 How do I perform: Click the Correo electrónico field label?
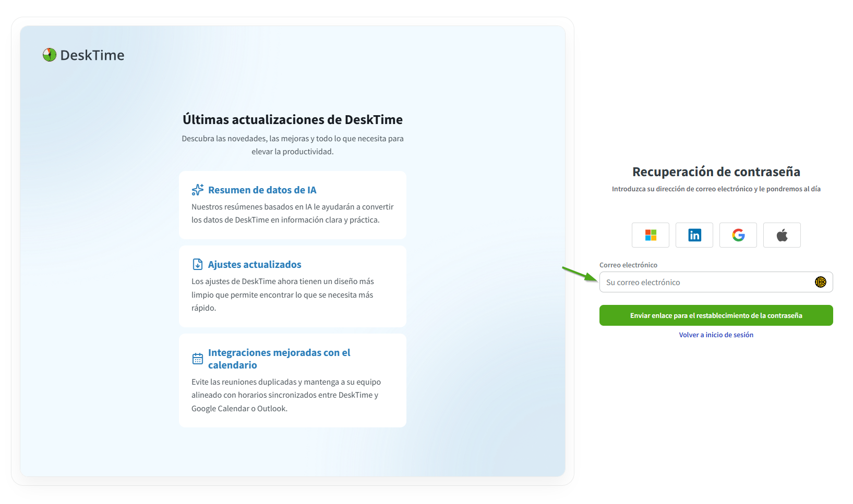click(628, 265)
